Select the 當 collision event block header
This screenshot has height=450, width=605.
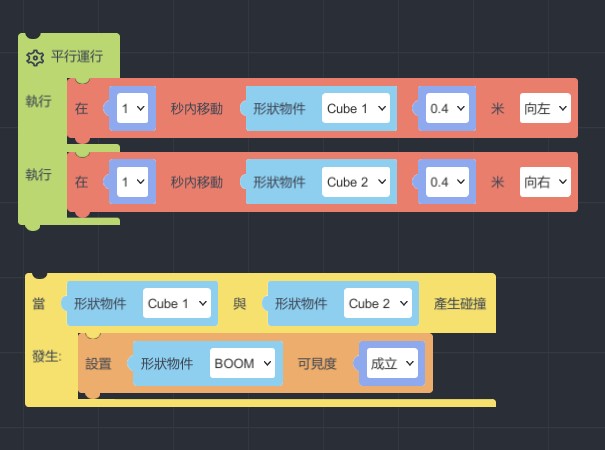click(x=38, y=303)
